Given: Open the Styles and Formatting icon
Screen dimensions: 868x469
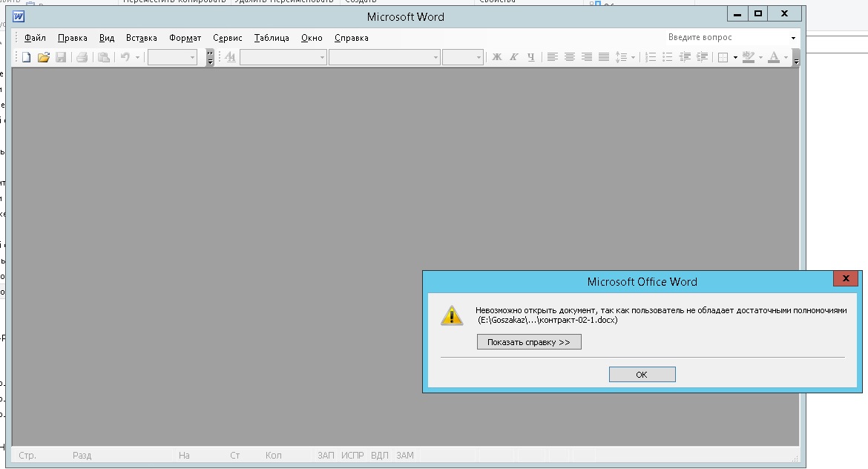Looking at the screenshot, I should 230,57.
